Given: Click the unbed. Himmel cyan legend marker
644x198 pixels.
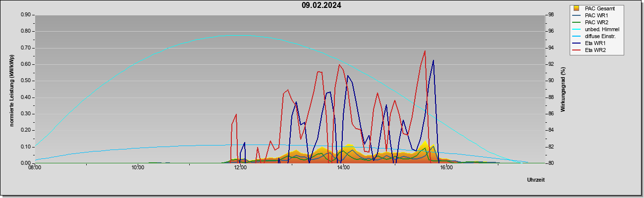Looking at the screenshot, I should click(577, 29).
